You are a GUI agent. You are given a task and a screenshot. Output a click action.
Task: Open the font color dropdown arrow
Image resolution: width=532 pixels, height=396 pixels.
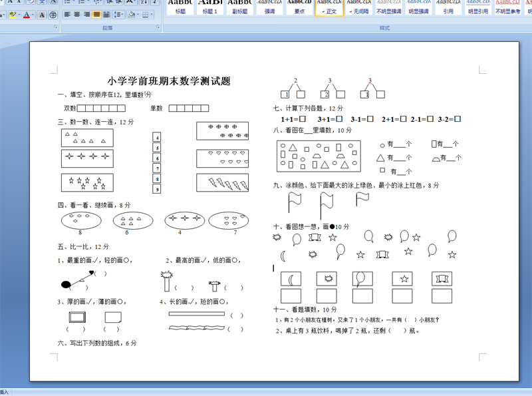[x=33, y=15]
